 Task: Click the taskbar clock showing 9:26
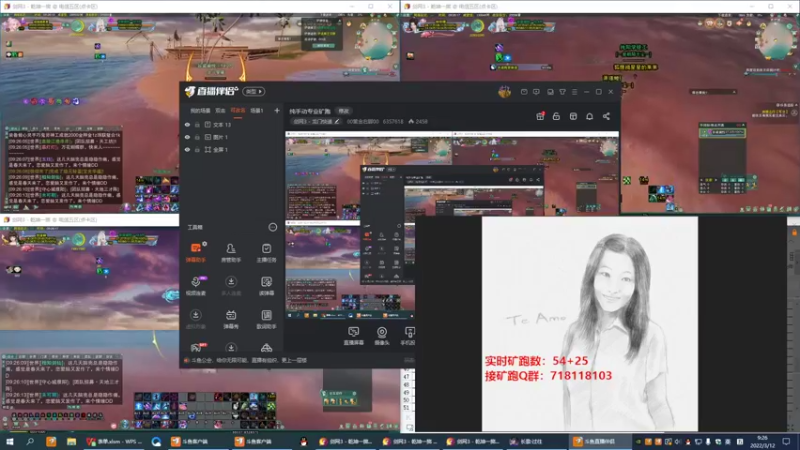[762, 441]
